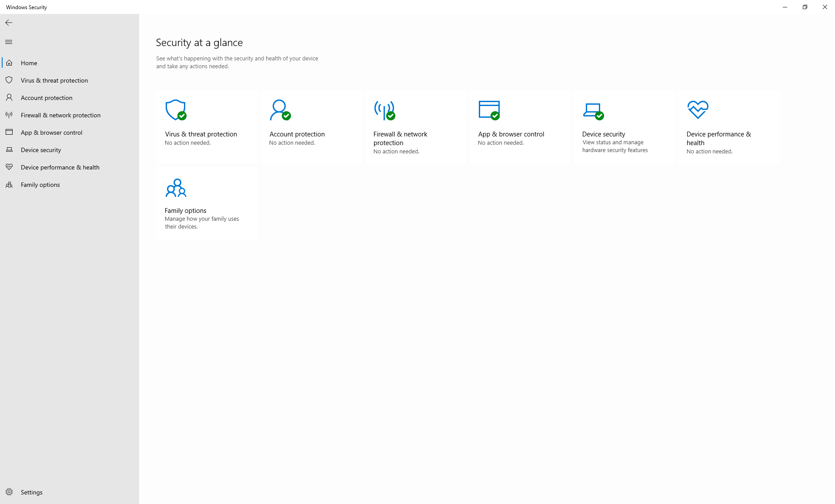Click the Family options people tile icon
This screenshot has height=504, width=835.
[x=176, y=188]
